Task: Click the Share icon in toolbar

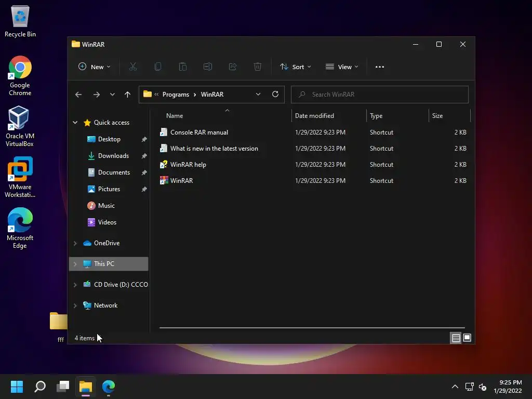Action: tap(233, 67)
